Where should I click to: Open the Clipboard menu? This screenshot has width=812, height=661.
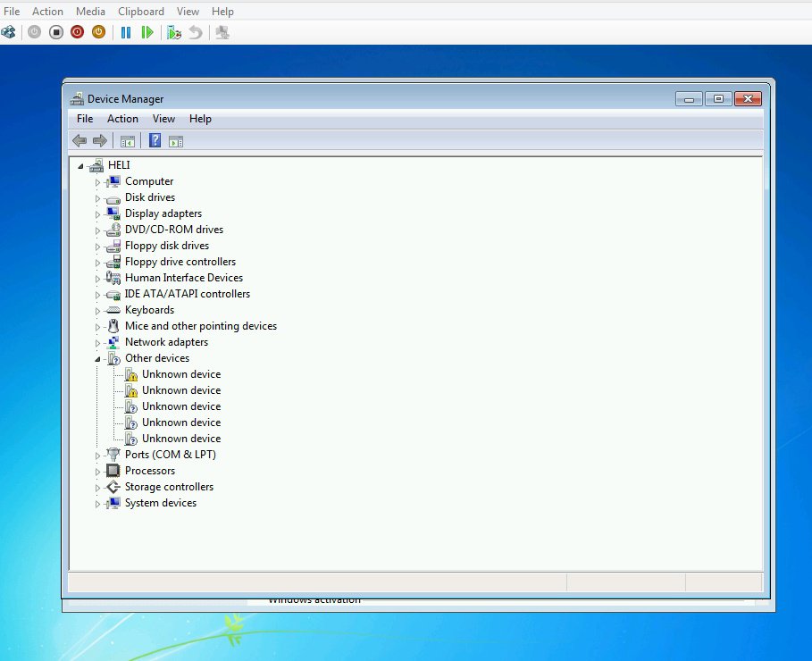[x=140, y=11]
